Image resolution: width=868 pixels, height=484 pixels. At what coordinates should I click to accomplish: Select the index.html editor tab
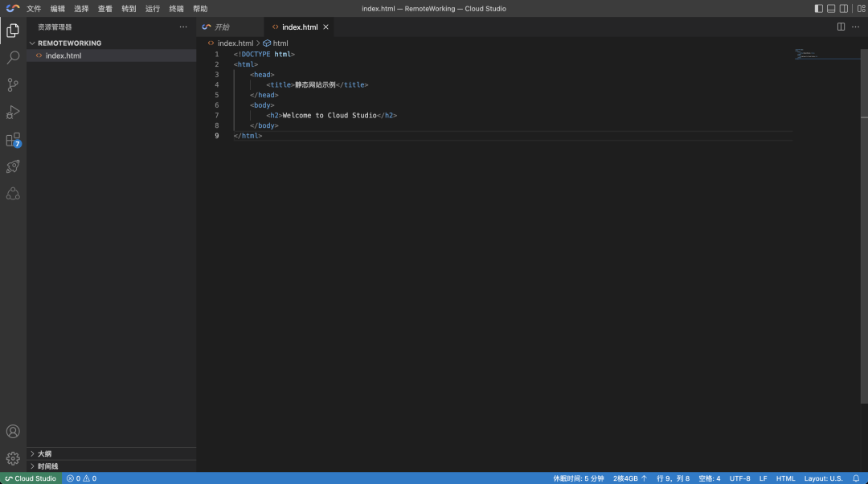coord(299,27)
